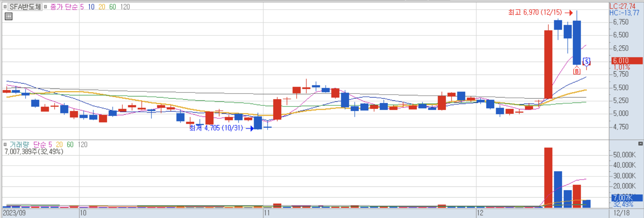
Task: Click the 20,000K volume axis label
Action: [624, 186]
